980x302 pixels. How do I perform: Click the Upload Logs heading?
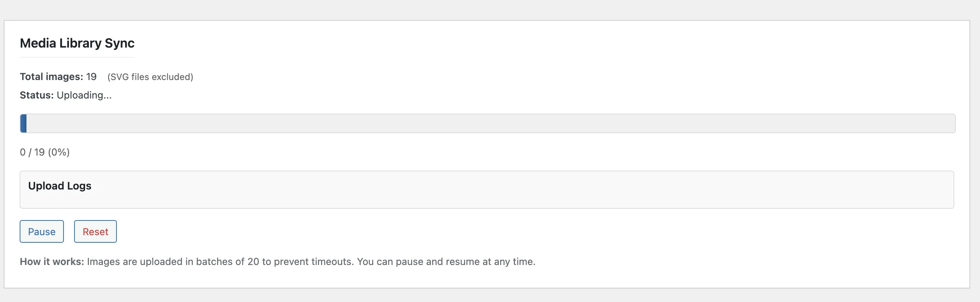click(60, 186)
